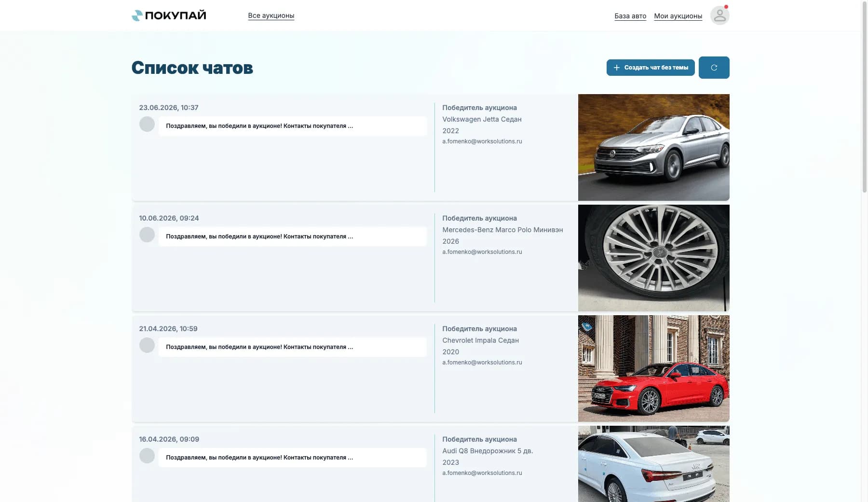Click plus icon on Создать чат button
Screen dimensions: 868x502
pos(616,68)
